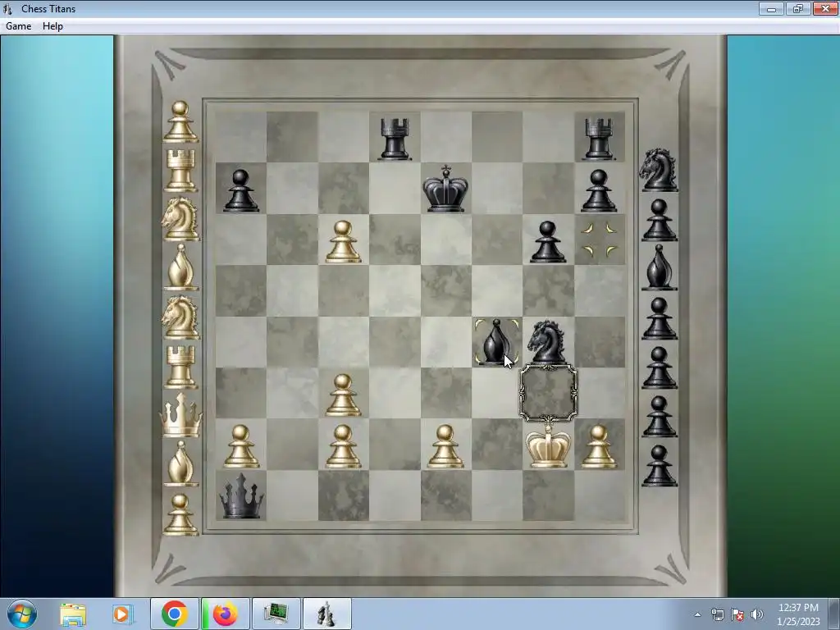Click the white pawn on c2
840x630 pixels.
pos(344,446)
